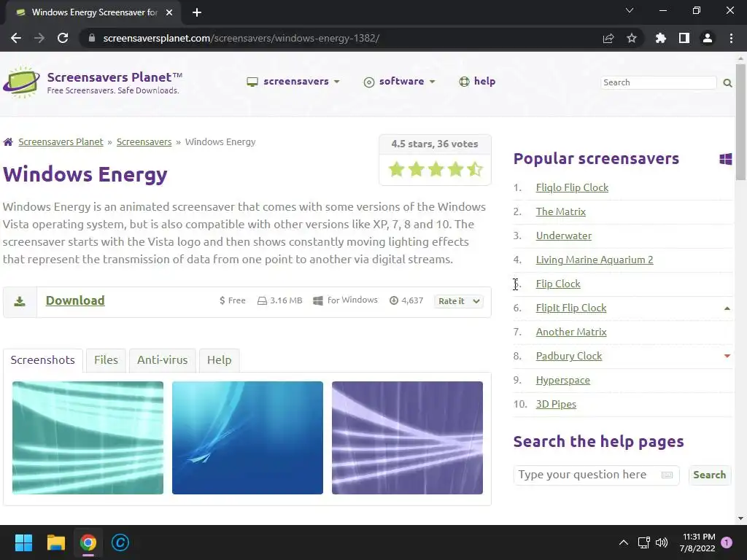
Task: Open the Chrome profile avatar icon
Action: click(708, 38)
